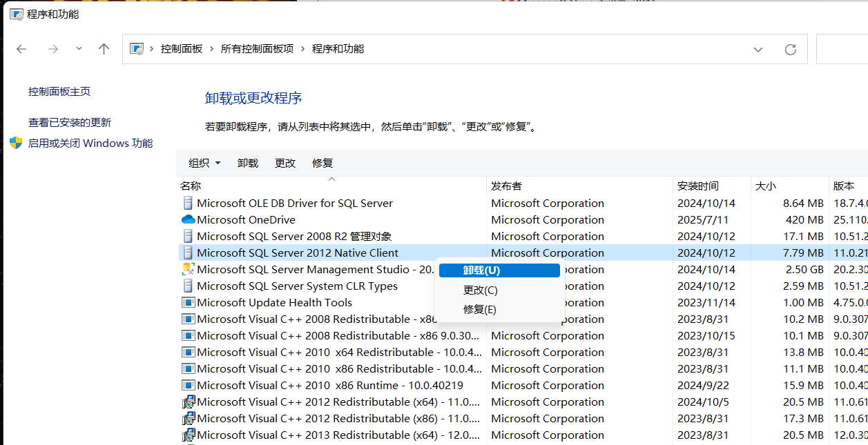Click the Forward navigation arrow
The image size is (868, 445).
click(x=53, y=49)
